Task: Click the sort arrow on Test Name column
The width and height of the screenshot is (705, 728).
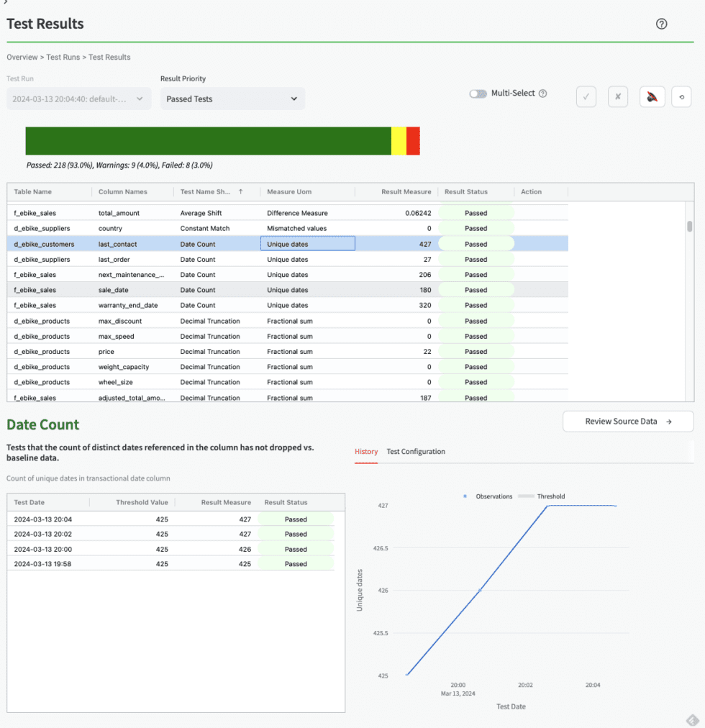Action: pyautogui.click(x=240, y=192)
